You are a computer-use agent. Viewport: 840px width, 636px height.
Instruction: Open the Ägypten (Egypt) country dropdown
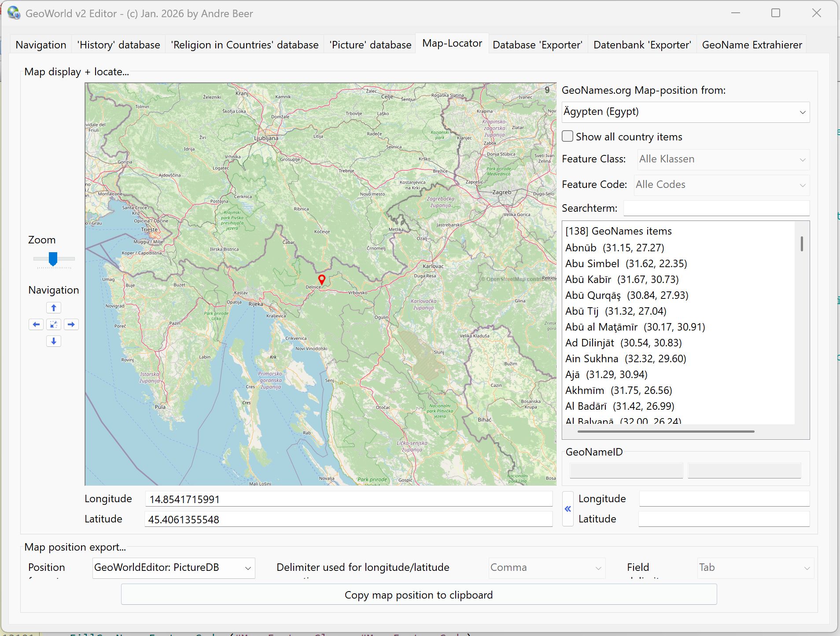tap(685, 112)
